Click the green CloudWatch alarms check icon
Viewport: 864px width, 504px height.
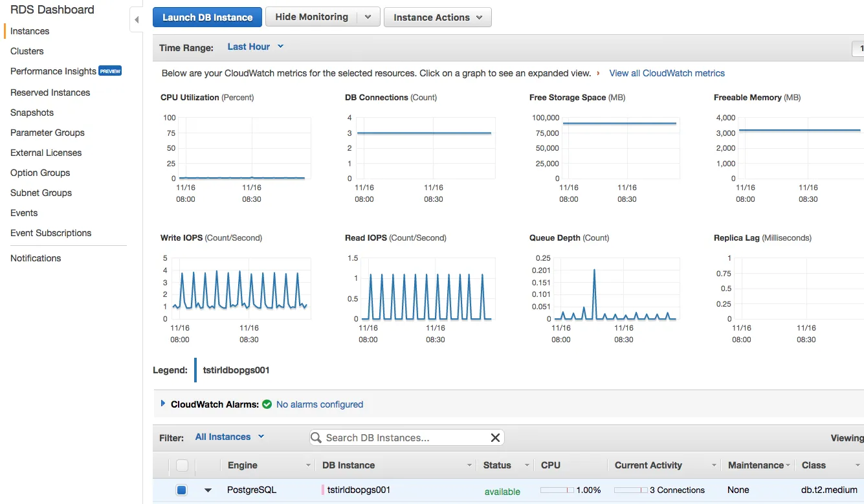coord(267,404)
